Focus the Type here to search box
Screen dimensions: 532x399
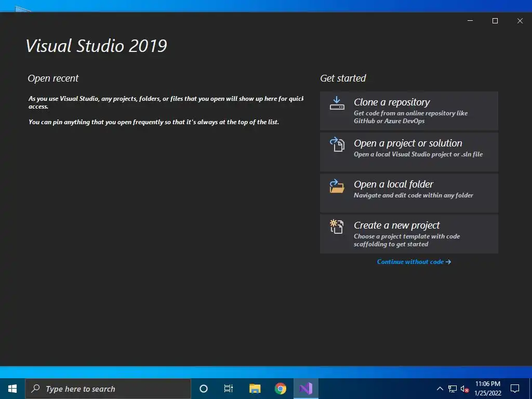(x=108, y=389)
